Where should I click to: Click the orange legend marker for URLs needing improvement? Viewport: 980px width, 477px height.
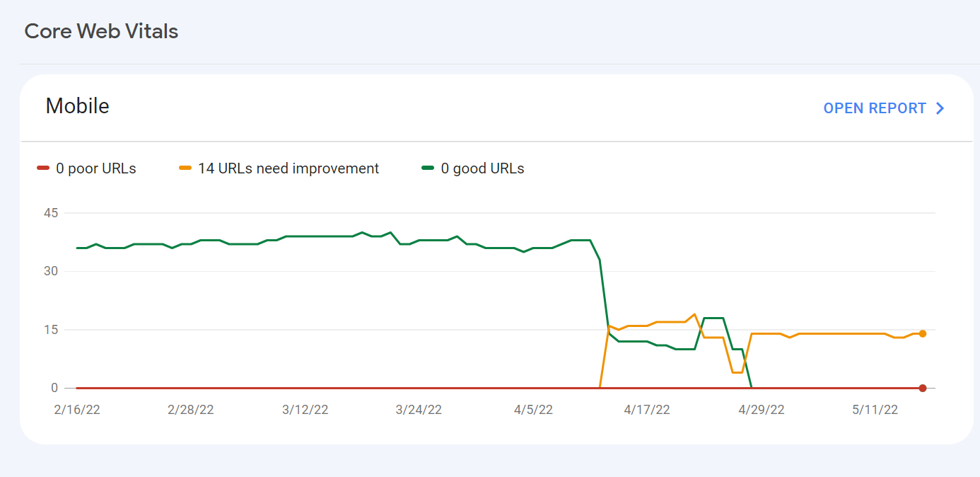[185, 168]
